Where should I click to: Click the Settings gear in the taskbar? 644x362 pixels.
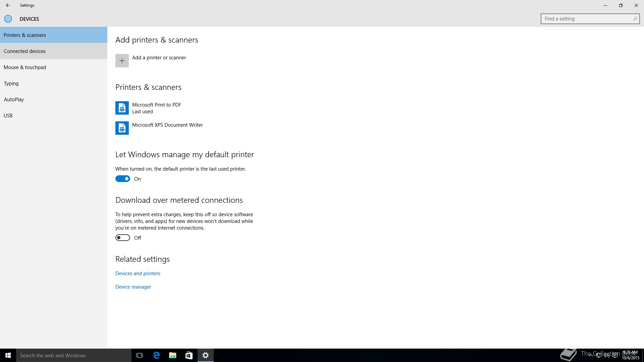point(206,355)
